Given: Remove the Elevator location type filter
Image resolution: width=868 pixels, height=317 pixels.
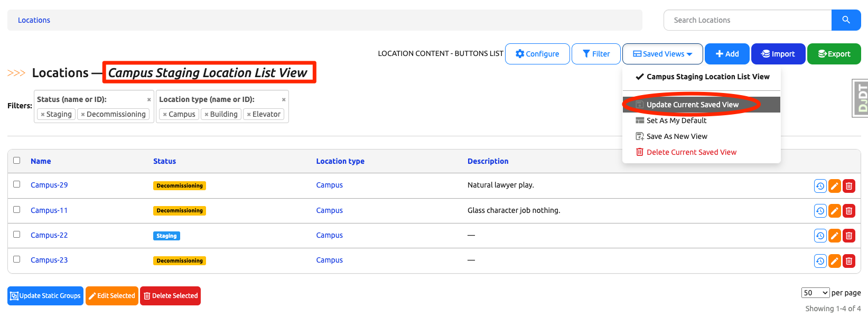Looking at the screenshot, I should point(249,115).
